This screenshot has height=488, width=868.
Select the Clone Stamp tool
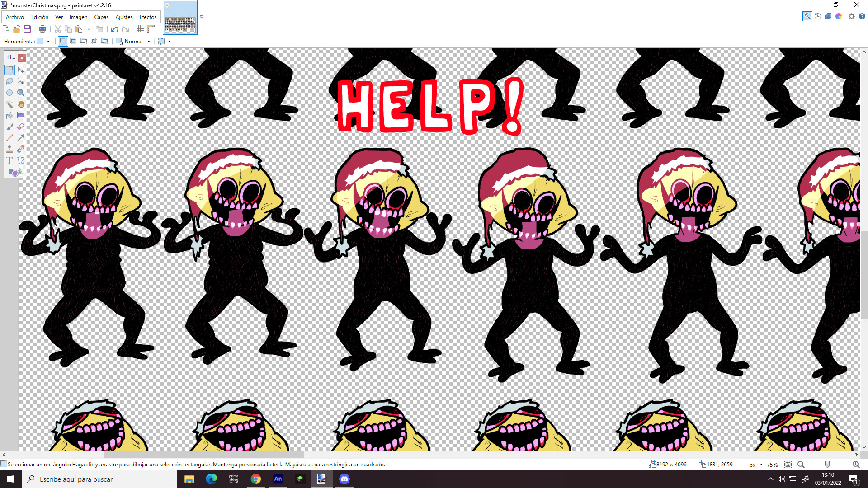9,149
